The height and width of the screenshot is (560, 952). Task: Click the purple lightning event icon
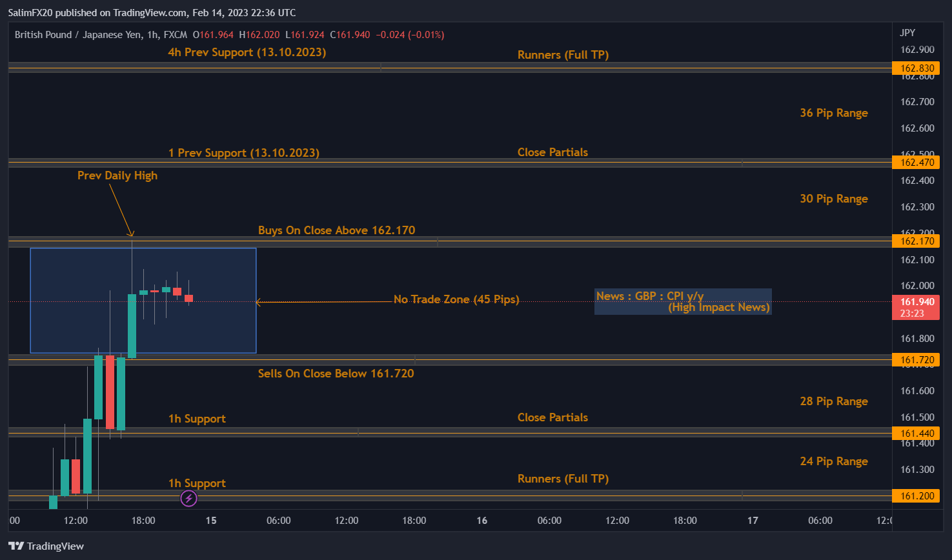pyautogui.click(x=188, y=498)
